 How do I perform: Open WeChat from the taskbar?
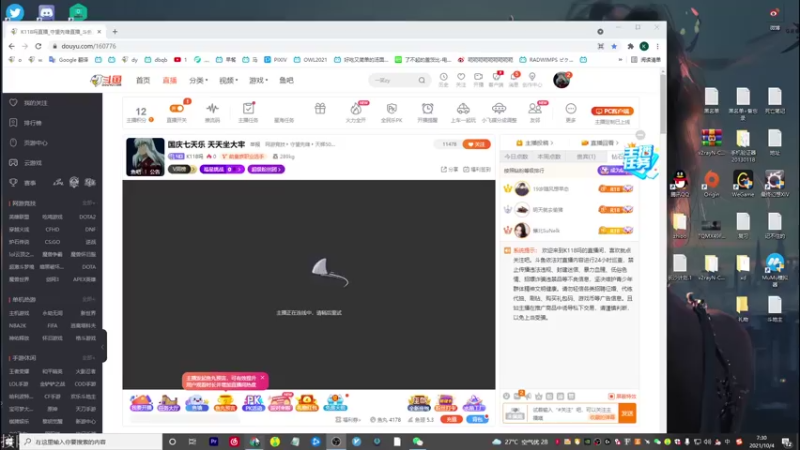(417, 441)
